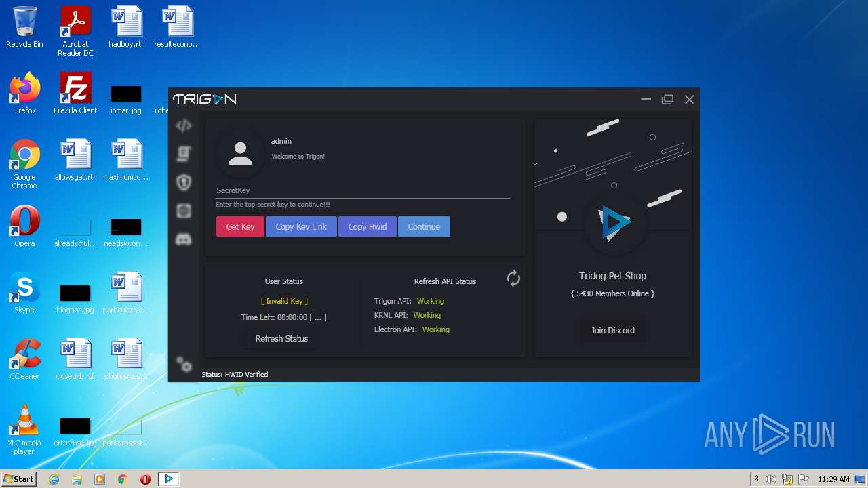The width and height of the screenshot is (868, 488).
Task: Focus the SecretKey input field
Action: click(x=363, y=190)
